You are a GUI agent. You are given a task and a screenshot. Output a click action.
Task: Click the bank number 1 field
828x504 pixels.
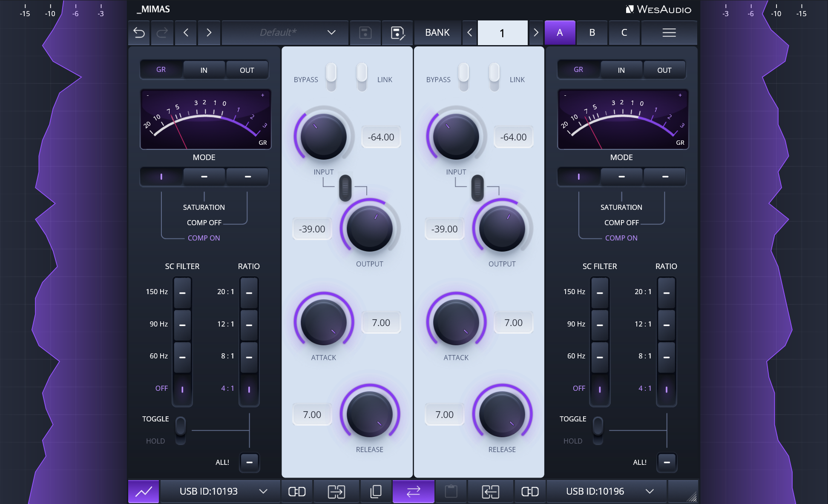503,33
